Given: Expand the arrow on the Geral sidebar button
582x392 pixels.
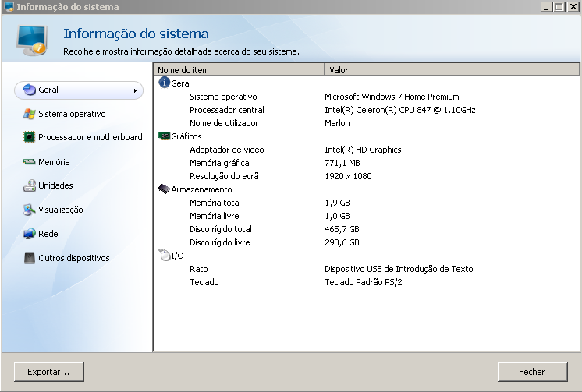Looking at the screenshot, I should pos(135,90).
